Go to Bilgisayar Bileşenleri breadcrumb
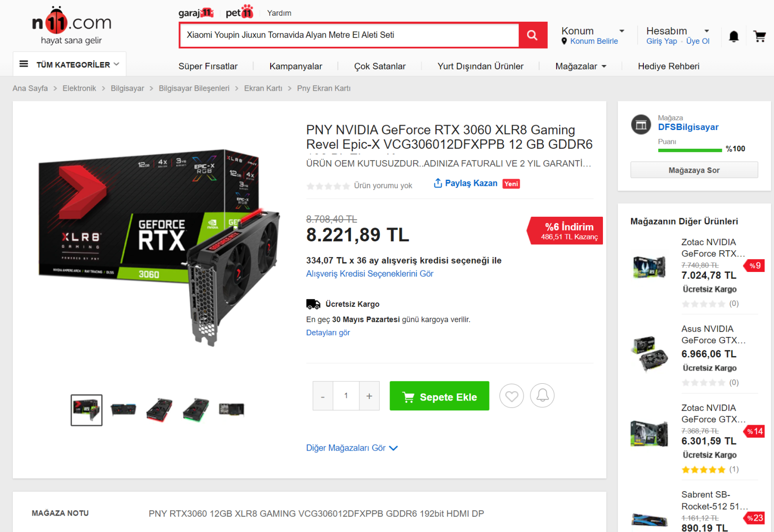 [x=194, y=88]
